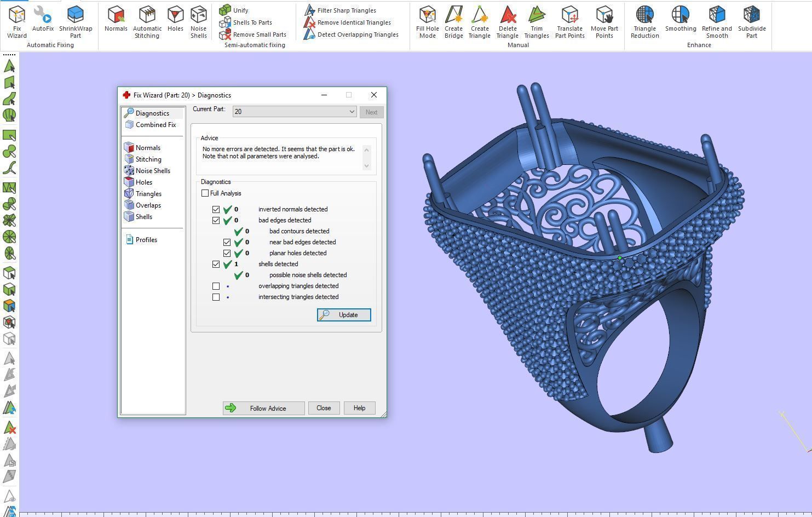The height and width of the screenshot is (517, 812).
Task: Tick the intersecting triangles detected checkbox
Action: tap(216, 297)
